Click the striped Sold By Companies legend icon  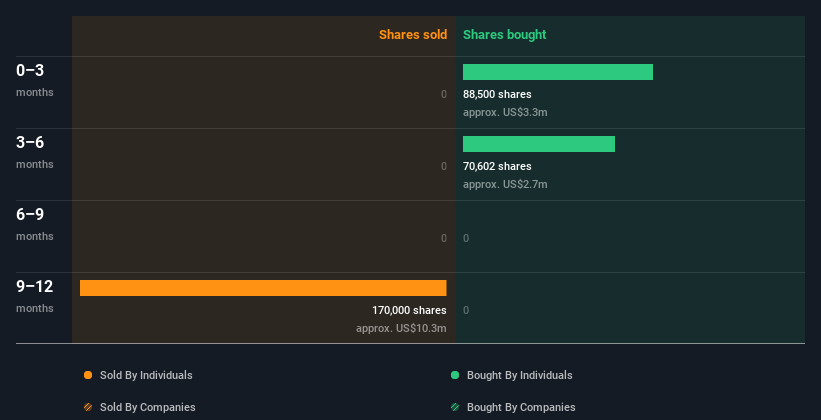pos(88,407)
